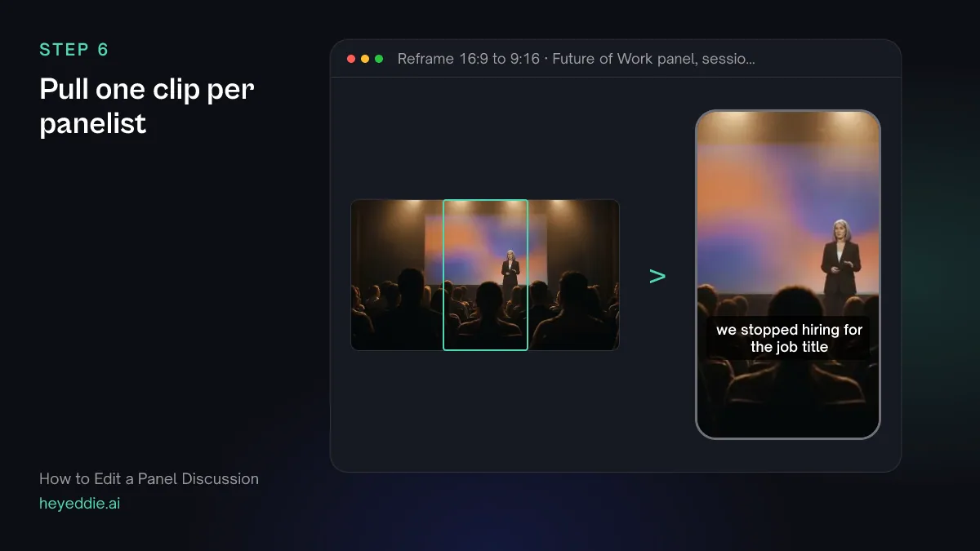The width and height of the screenshot is (980, 551).
Task: Click the heading "Pull one clip per panelist"
Action: click(x=147, y=106)
